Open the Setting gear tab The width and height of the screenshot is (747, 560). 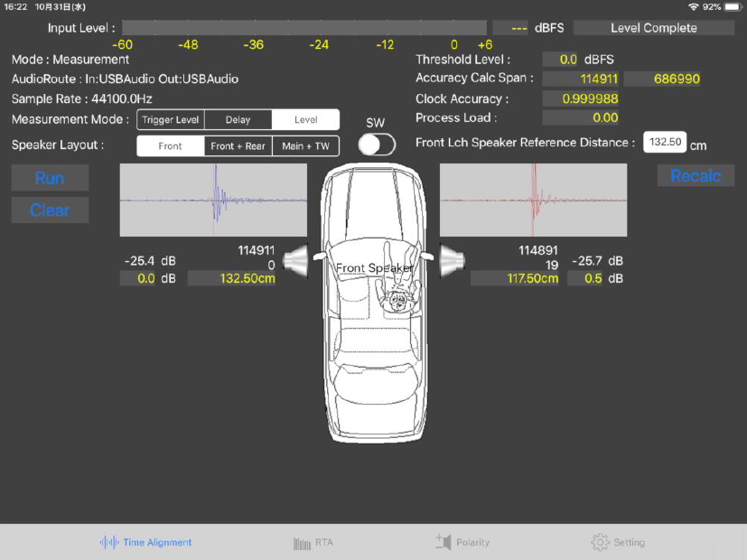(618, 543)
